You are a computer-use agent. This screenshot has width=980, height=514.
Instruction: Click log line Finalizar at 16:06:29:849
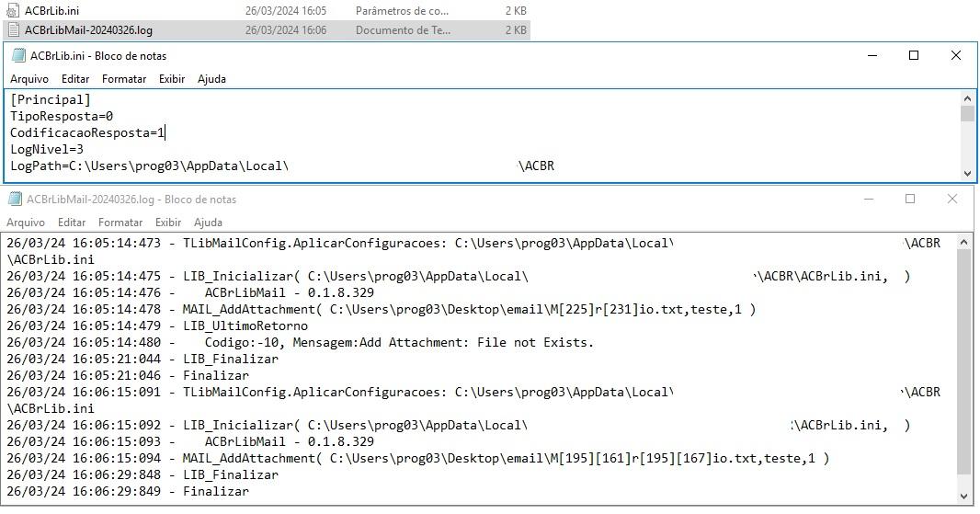point(128,492)
